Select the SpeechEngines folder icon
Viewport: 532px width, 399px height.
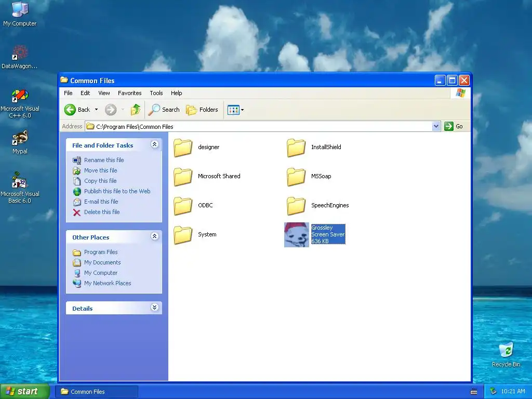296,206
